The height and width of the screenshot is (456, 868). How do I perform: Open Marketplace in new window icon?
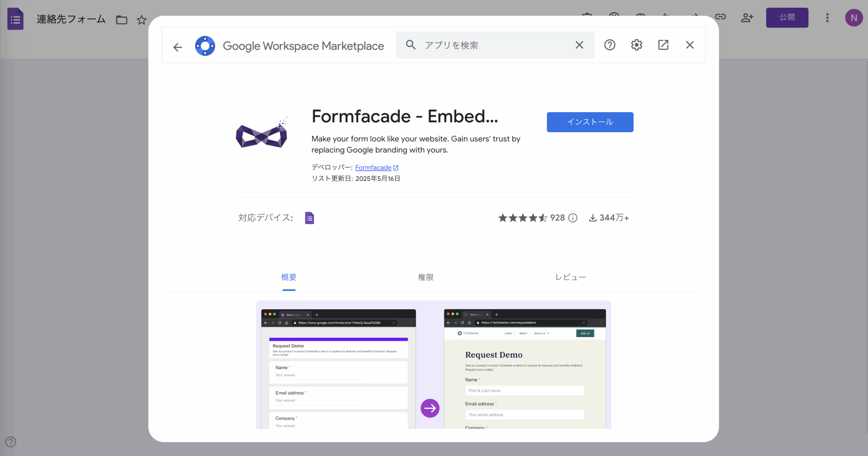(x=663, y=45)
